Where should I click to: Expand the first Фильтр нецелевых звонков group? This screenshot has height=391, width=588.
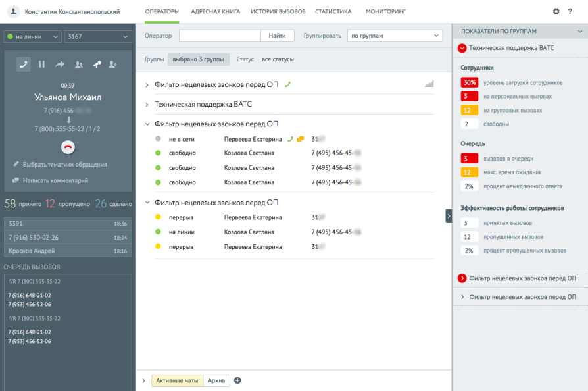[147, 85]
